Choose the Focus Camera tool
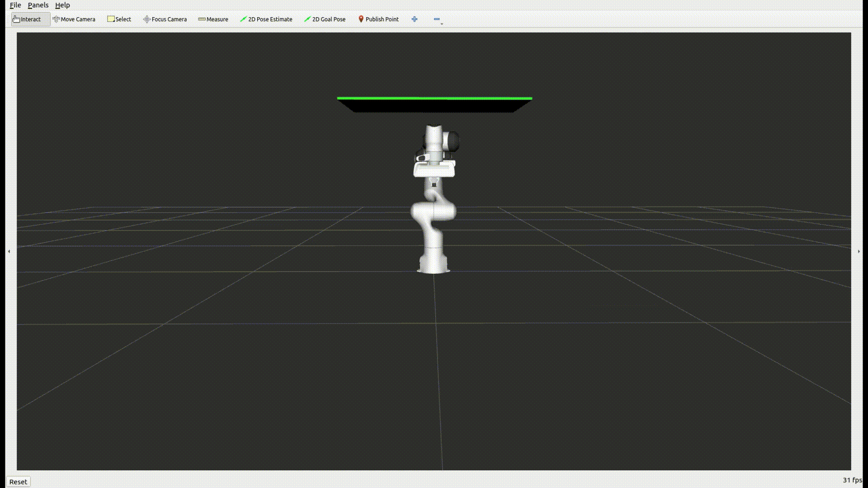The height and width of the screenshot is (488, 868). click(x=165, y=19)
